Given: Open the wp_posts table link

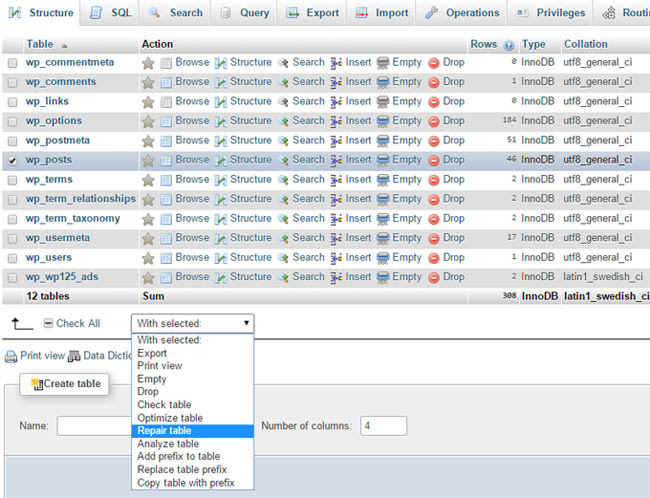Looking at the screenshot, I should [x=49, y=160].
